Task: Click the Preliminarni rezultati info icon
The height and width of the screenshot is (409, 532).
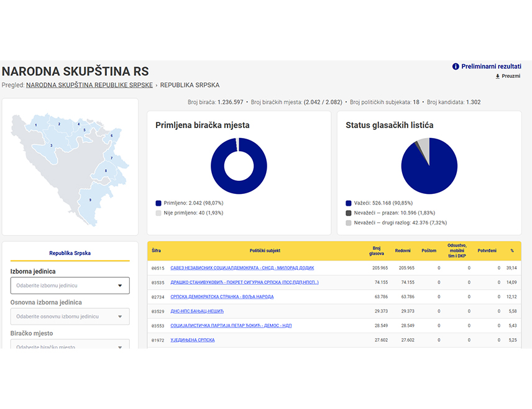Action: [456, 67]
